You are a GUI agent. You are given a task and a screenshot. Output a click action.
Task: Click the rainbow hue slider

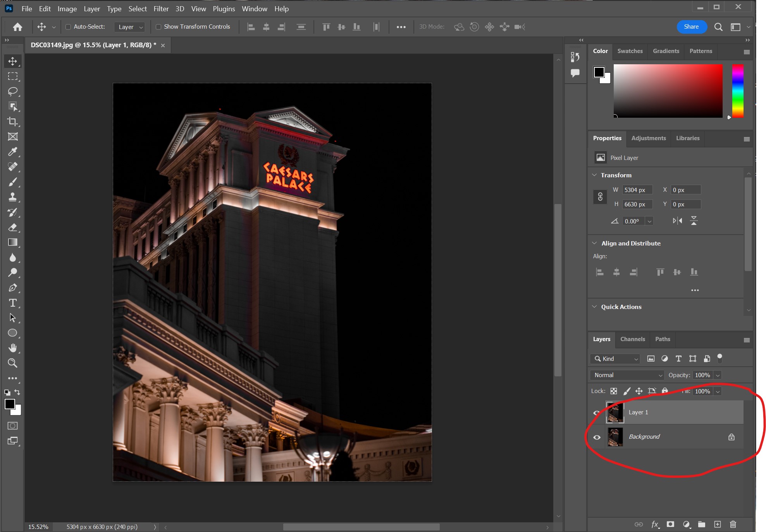tap(738, 91)
